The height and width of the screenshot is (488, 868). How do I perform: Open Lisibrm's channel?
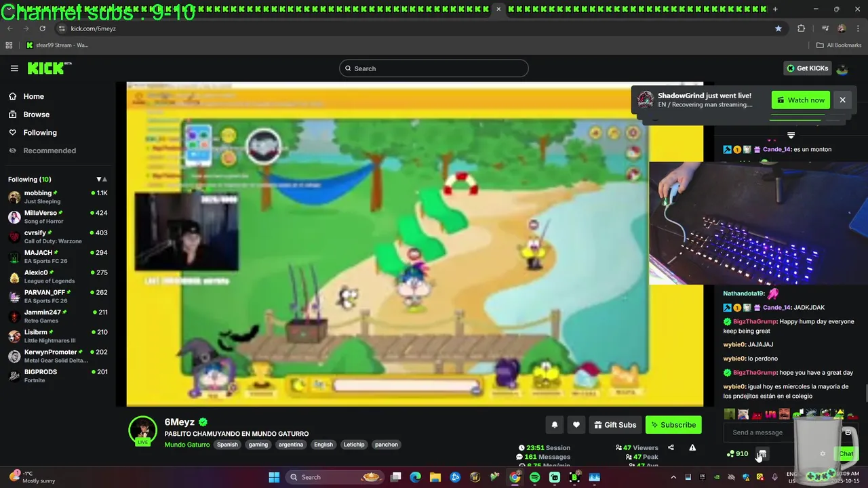[58, 336]
